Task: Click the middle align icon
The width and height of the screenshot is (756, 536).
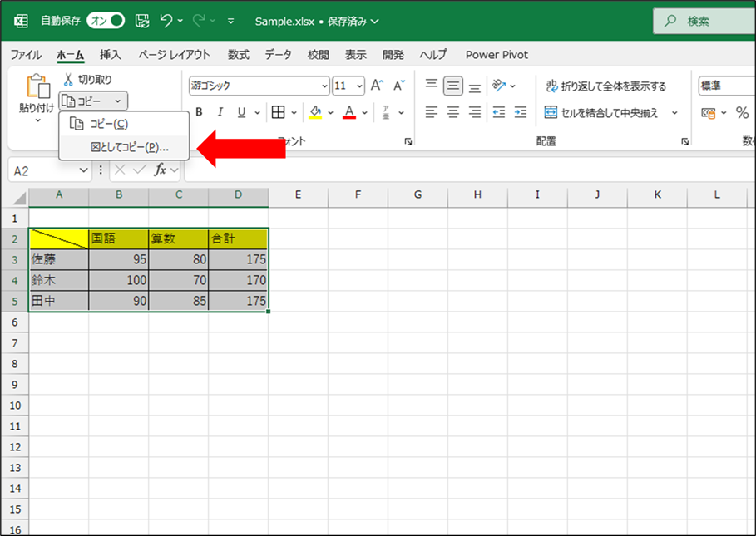Action: (452, 86)
